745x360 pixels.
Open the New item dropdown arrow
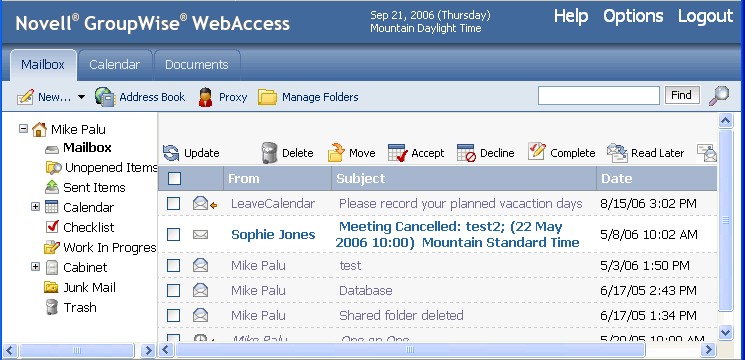tap(81, 97)
